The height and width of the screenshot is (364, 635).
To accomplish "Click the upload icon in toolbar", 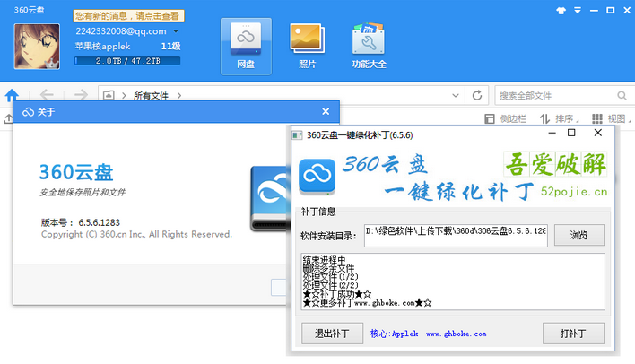I will (x=8, y=118).
